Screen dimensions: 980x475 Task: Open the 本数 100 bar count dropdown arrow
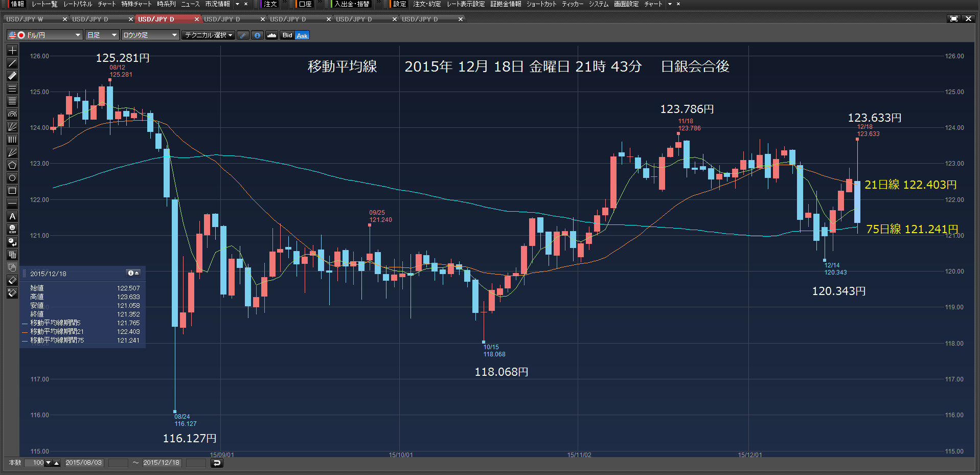point(49,463)
